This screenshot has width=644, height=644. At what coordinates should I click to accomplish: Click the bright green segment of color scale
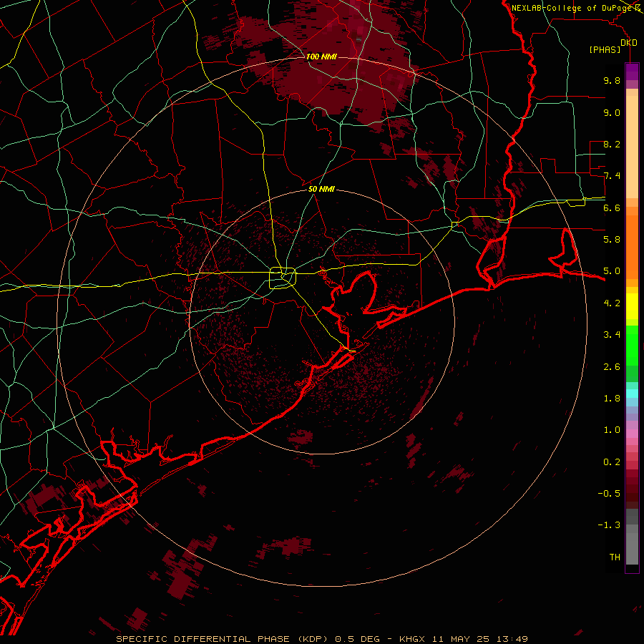point(632,345)
